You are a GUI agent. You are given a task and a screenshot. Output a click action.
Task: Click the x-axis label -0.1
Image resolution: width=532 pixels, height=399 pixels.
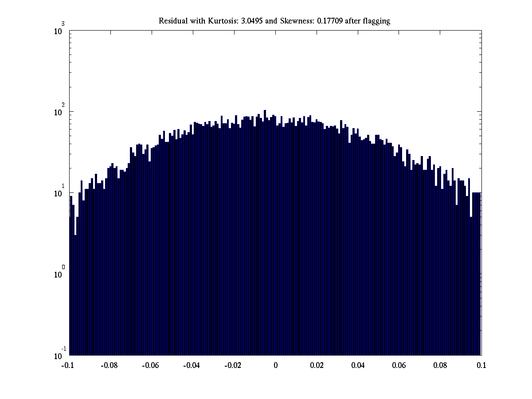pos(68,366)
